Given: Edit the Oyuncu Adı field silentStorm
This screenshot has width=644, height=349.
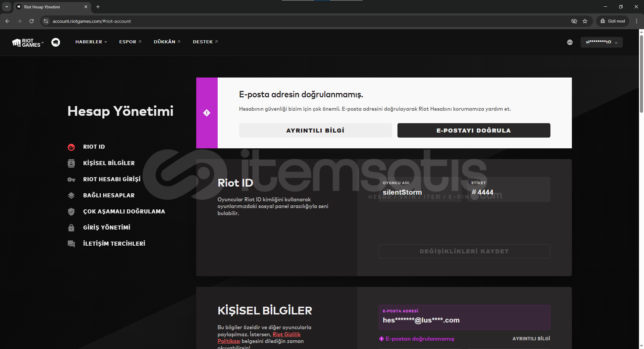Looking at the screenshot, I should coord(420,190).
